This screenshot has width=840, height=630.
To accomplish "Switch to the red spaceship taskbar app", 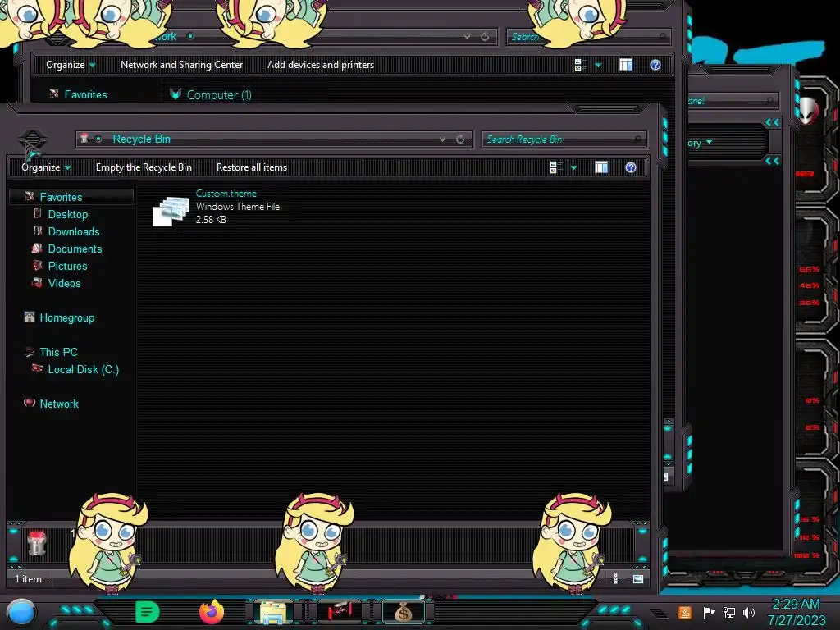I will tap(340, 611).
